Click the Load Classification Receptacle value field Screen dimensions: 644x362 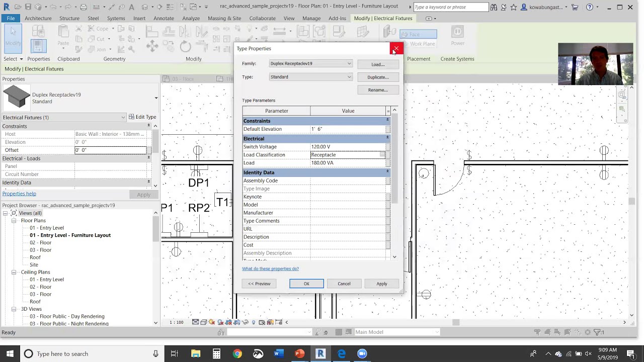point(348,155)
